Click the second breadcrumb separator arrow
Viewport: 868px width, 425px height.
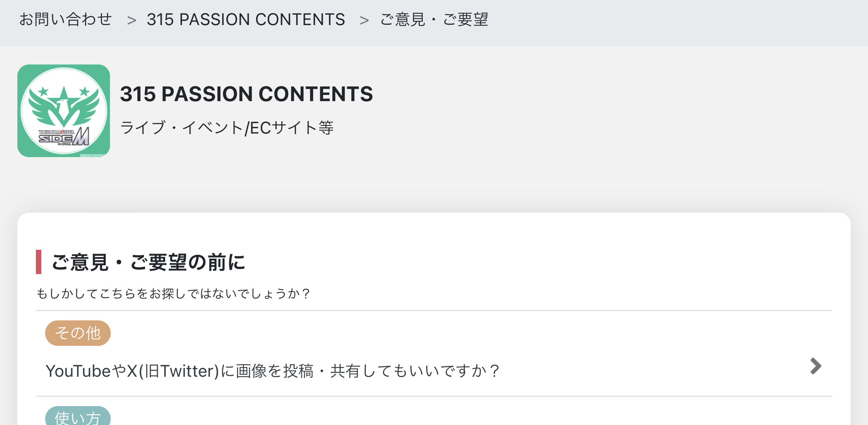[x=364, y=20]
